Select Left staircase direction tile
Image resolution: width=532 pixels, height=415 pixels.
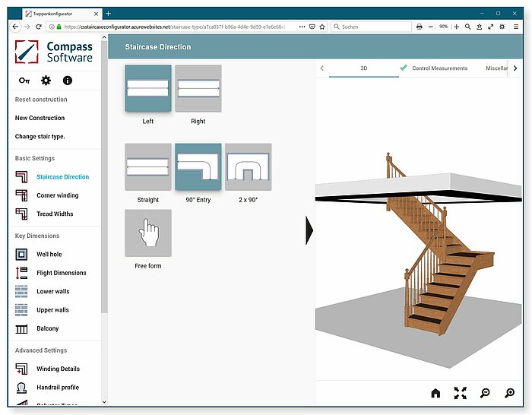148,88
